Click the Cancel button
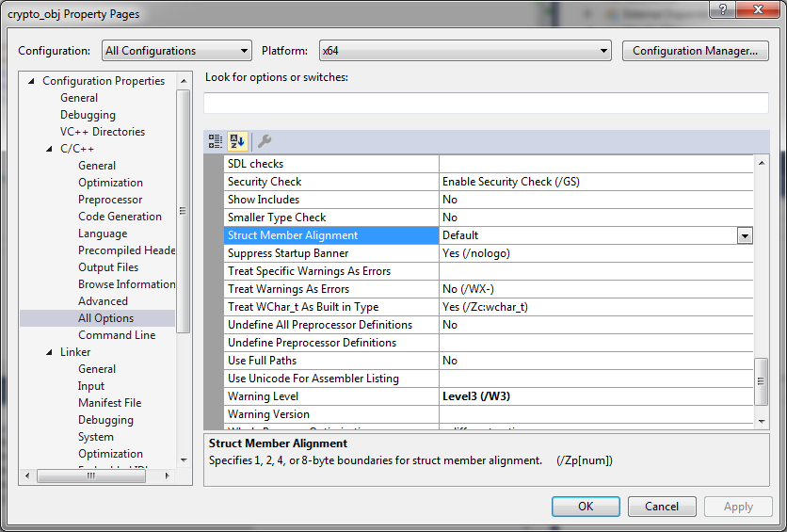This screenshot has height=532, width=787. point(662,506)
